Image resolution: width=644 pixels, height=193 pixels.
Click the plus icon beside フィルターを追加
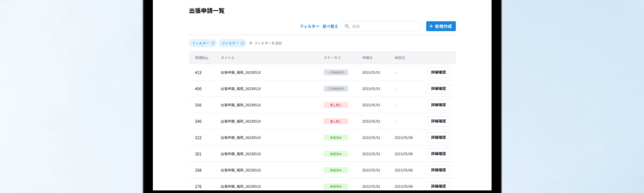[x=251, y=43]
